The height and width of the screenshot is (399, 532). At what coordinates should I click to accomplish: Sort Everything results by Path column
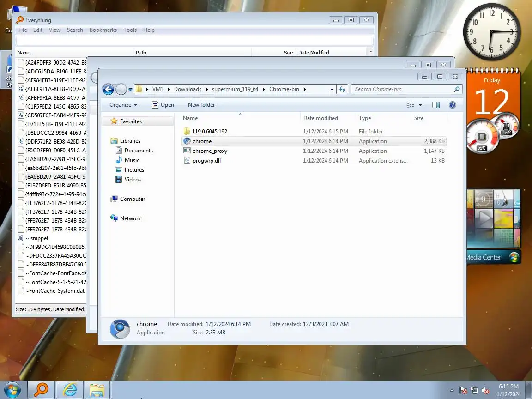click(192, 53)
